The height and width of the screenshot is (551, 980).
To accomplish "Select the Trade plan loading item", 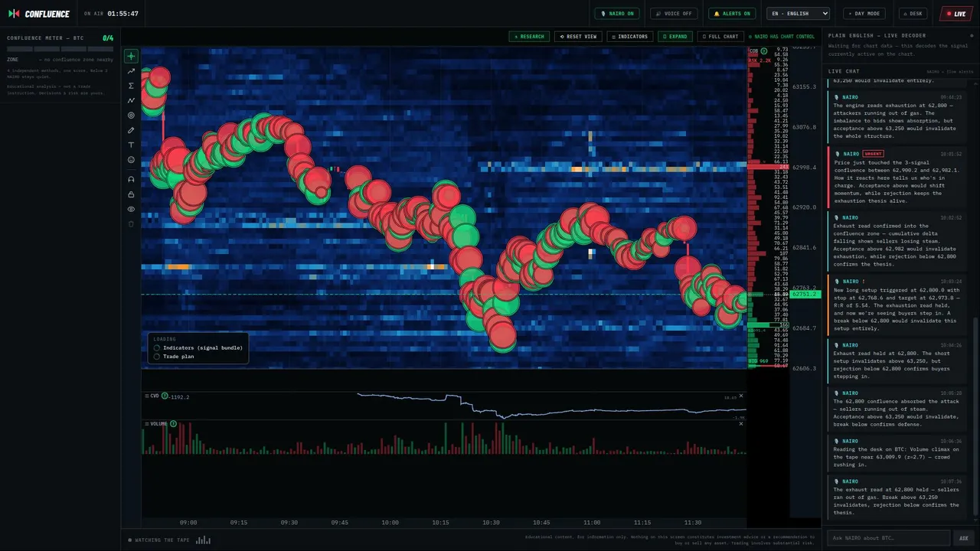I will click(174, 357).
